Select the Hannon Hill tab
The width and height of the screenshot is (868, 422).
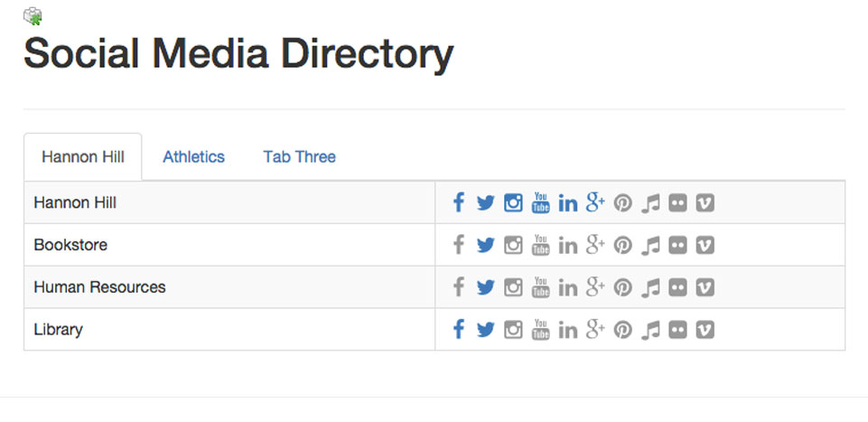tap(83, 156)
